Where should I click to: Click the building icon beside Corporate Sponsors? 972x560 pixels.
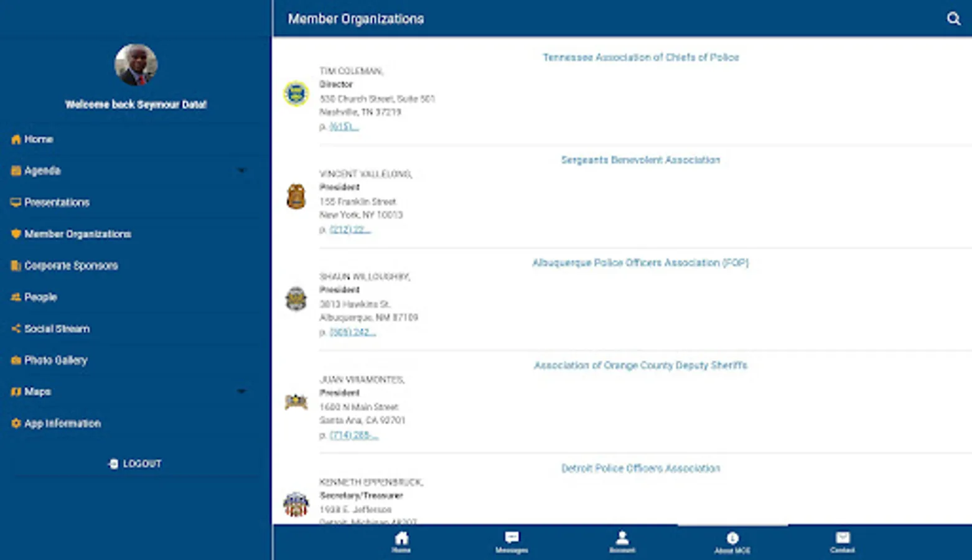click(16, 266)
